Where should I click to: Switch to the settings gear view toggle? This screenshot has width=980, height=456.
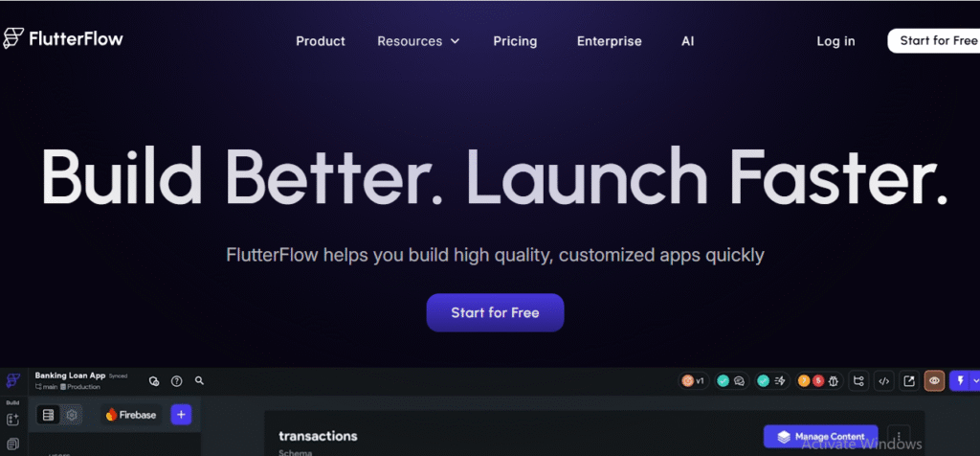(71, 414)
